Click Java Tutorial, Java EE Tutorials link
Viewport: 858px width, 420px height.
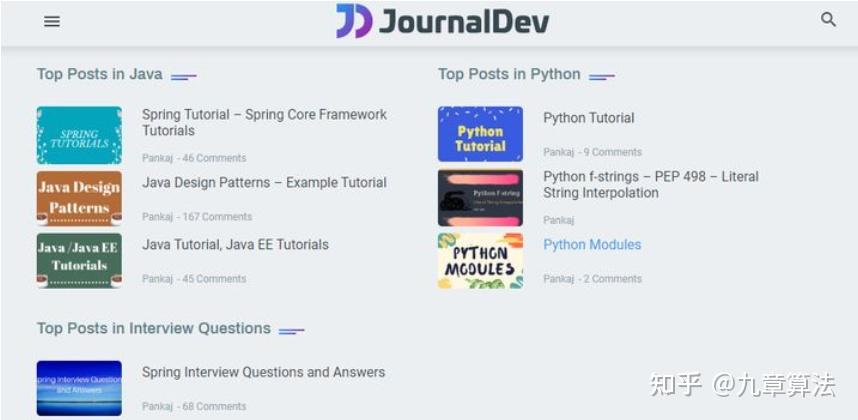click(x=235, y=245)
